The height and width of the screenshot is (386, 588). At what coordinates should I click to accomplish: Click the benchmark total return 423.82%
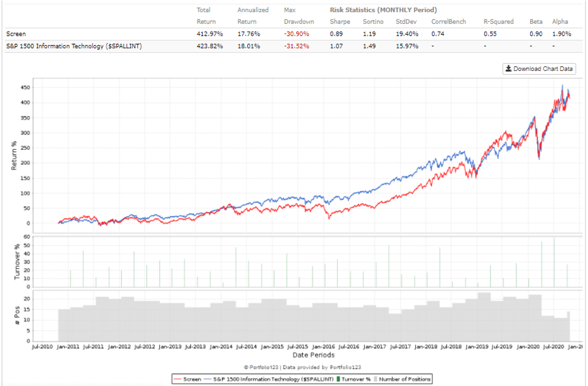tap(209, 47)
